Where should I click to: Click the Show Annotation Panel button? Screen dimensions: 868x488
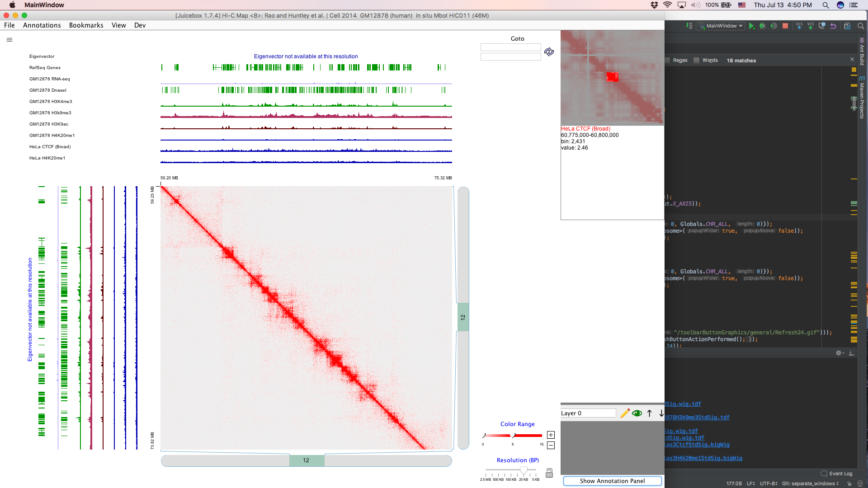click(612, 481)
